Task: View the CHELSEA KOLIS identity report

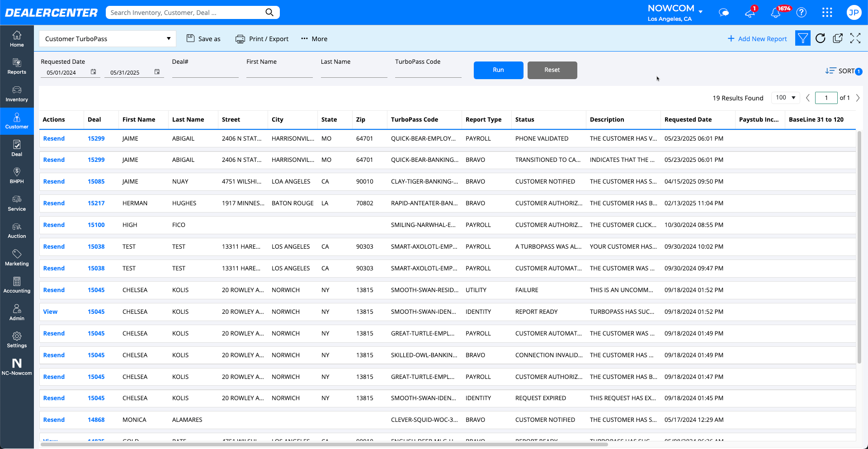Action: tap(50, 312)
